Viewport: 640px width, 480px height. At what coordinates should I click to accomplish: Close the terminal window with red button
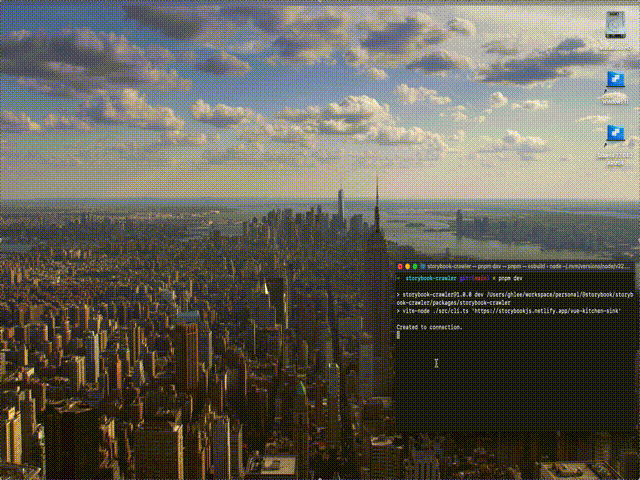click(x=400, y=267)
